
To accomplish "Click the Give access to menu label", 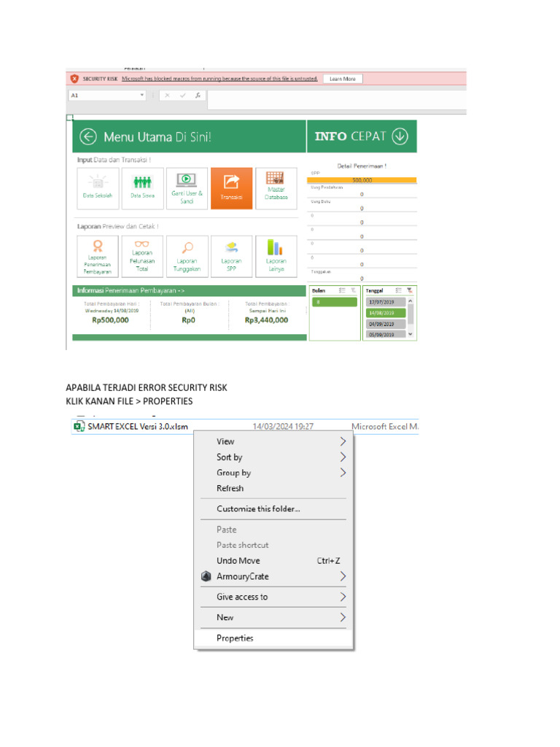I will (x=242, y=597).
